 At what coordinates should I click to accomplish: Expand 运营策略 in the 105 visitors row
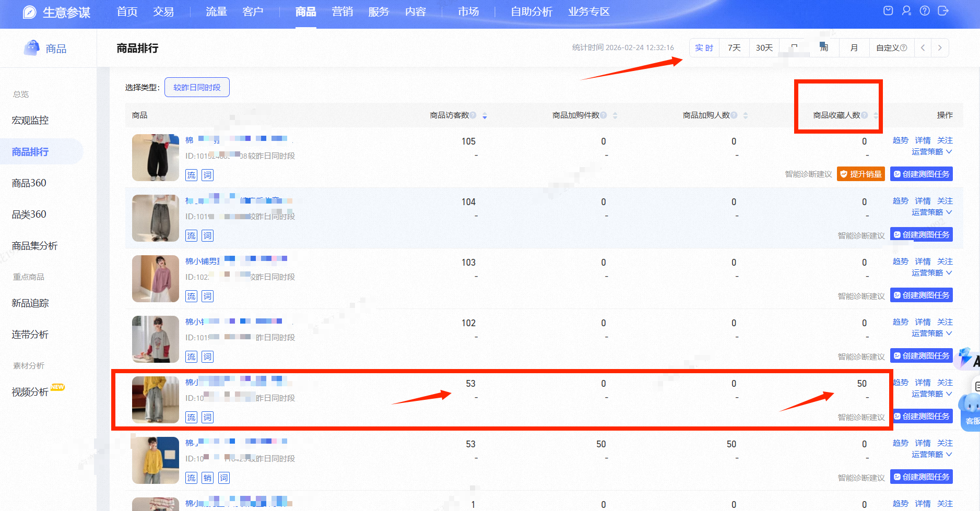[x=932, y=152]
